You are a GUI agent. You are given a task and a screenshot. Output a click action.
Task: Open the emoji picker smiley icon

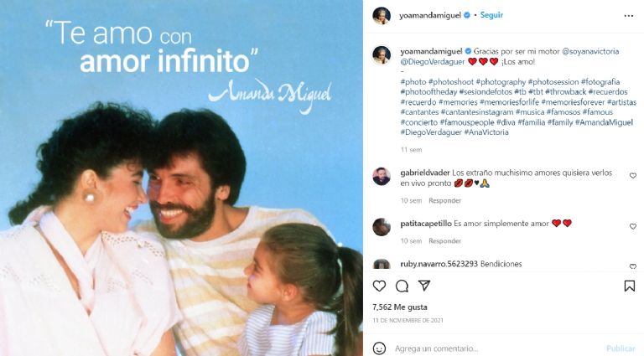click(379, 348)
